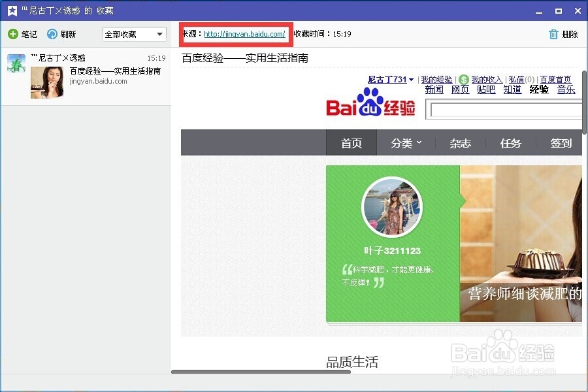Viewport: 588px width, 392px height.
Task: Click the 品质生活 section heading
Action: pyautogui.click(x=352, y=362)
